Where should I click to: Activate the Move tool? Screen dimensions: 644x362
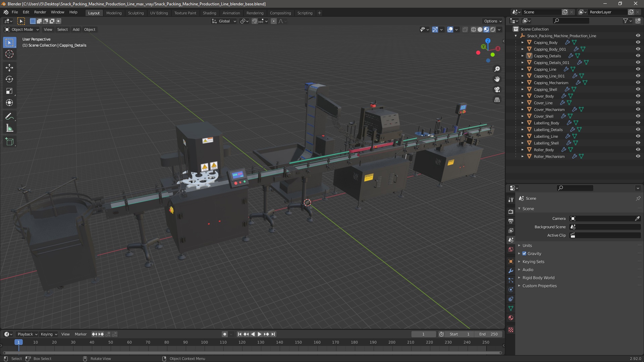(x=9, y=68)
